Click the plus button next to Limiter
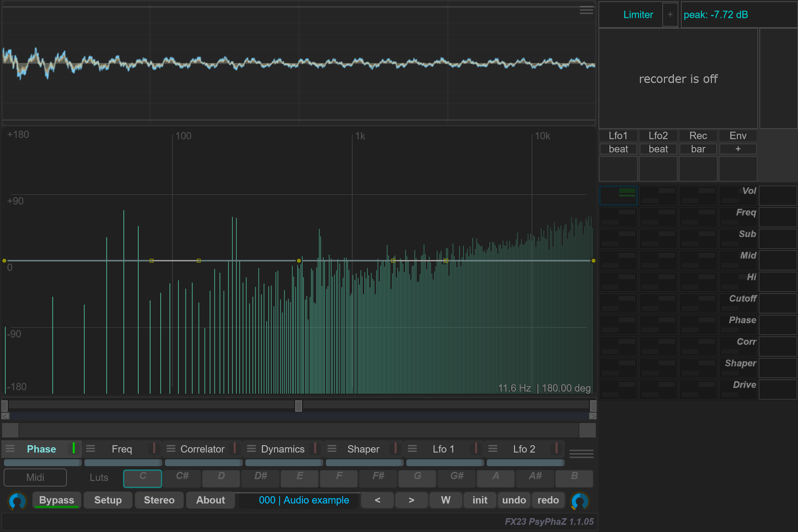Image resolution: width=798 pixels, height=532 pixels. (x=670, y=15)
